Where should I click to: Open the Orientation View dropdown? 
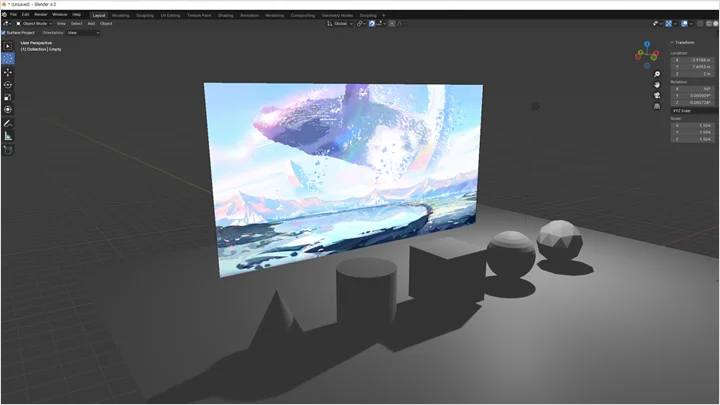[83, 33]
